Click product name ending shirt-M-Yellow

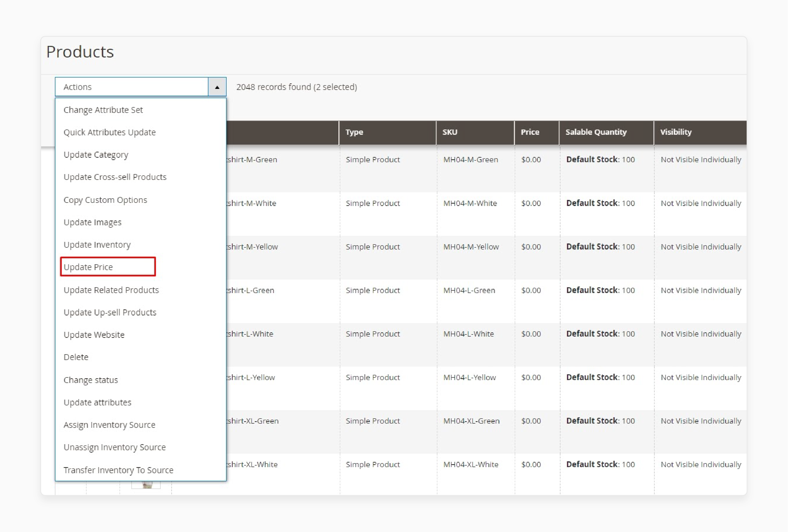[x=252, y=247]
